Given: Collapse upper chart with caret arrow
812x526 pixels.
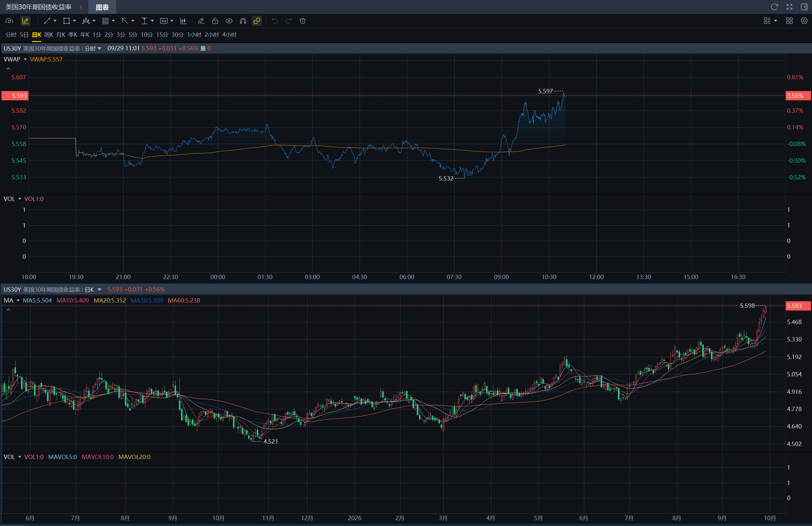Looking at the screenshot, I should pos(9,69).
